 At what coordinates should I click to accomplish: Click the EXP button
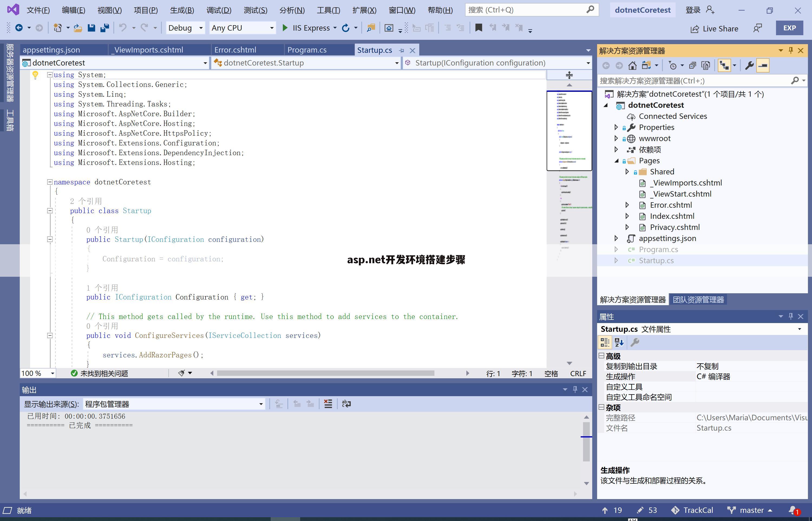click(789, 28)
